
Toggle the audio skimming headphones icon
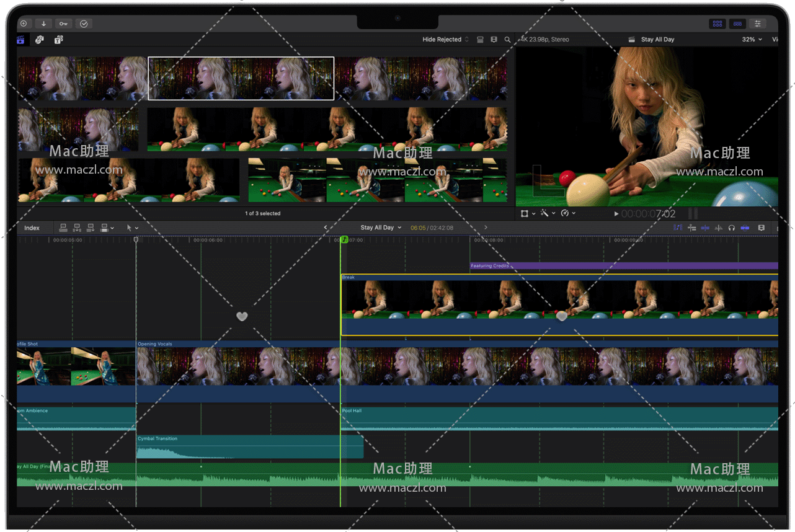(x=732, y=228)
